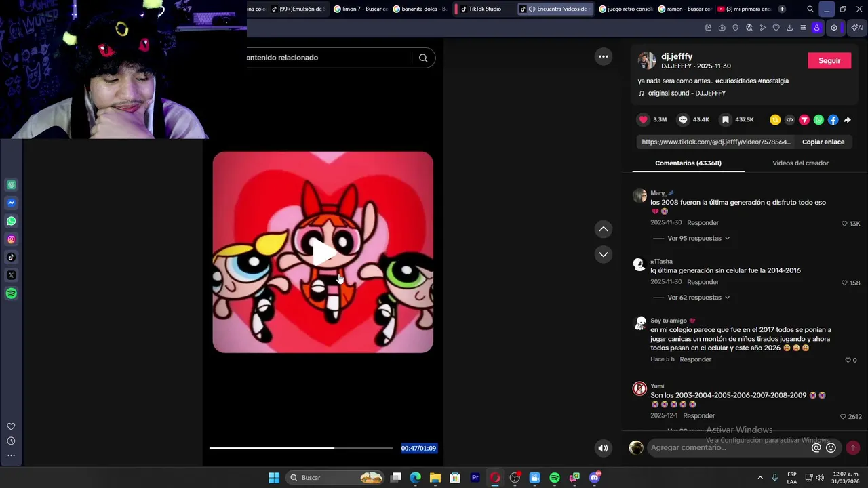Viewport: 868px width, 488px height.
Task: Send to friends via red paper-plane icon
Action: (x=804, y=119)
